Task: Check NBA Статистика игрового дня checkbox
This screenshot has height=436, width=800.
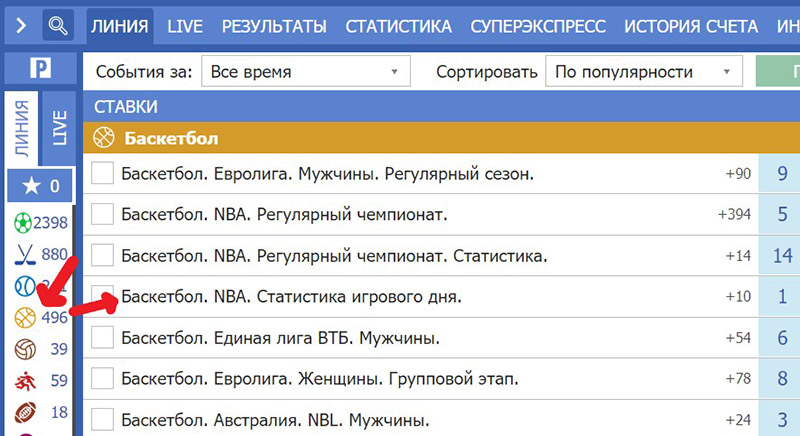Action: coord(102,296)
